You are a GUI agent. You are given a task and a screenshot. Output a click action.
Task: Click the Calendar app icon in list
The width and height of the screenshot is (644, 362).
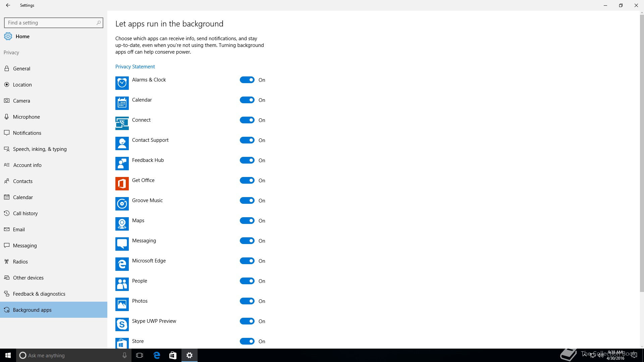122,103
